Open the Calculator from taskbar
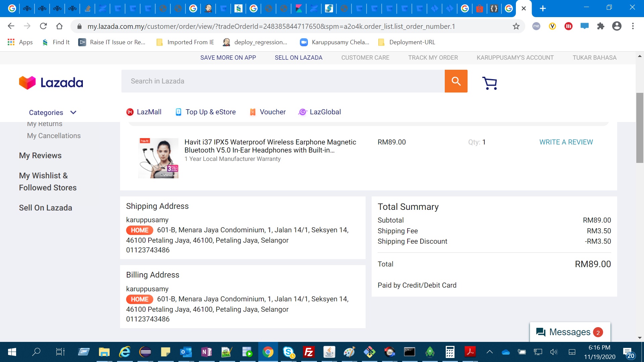Screen dimensions: 644x362 [450, 352]
